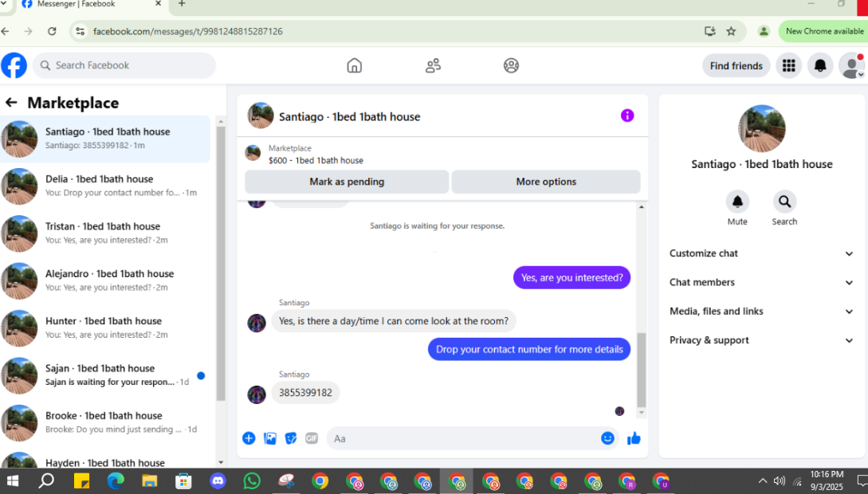Image resolution: width=868 pixels, height=494 pixels.
Task: Close the Messenger tab
Action: coord(158,4)
